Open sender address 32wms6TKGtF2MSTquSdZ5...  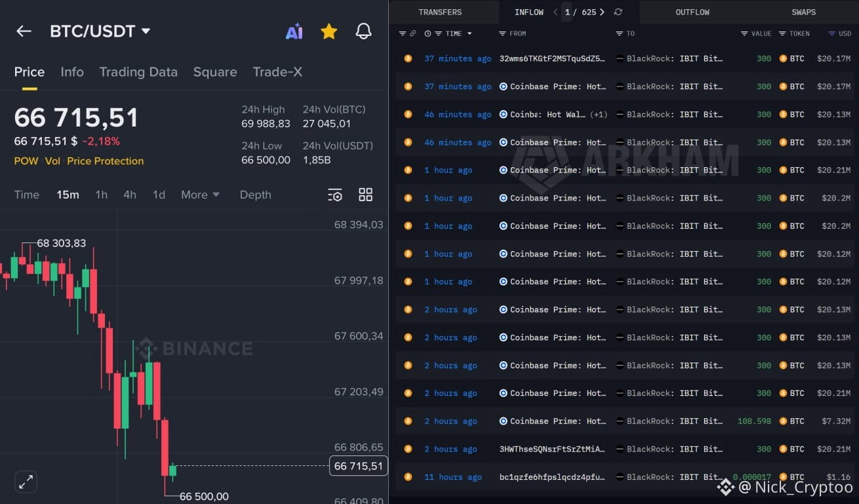(x=553, y=58)
